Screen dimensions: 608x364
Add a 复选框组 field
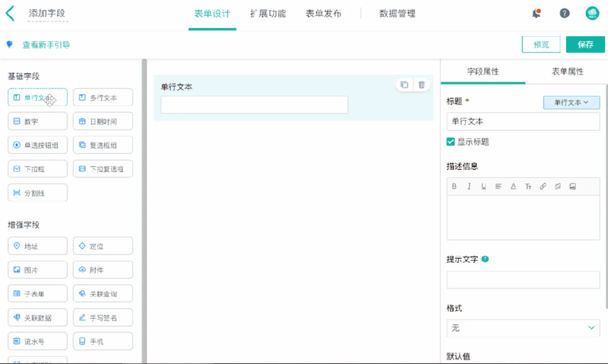click(x=103, y=145)
